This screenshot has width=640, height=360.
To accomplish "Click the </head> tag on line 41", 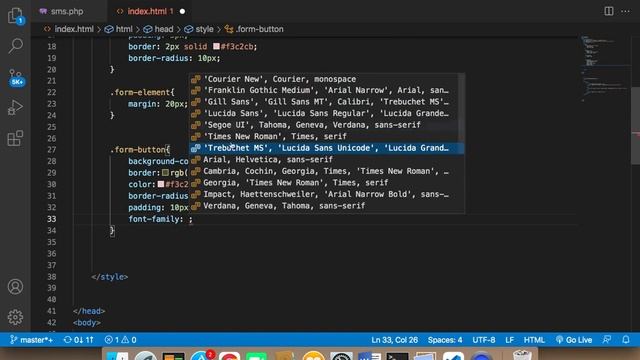I will pos(89,311).
